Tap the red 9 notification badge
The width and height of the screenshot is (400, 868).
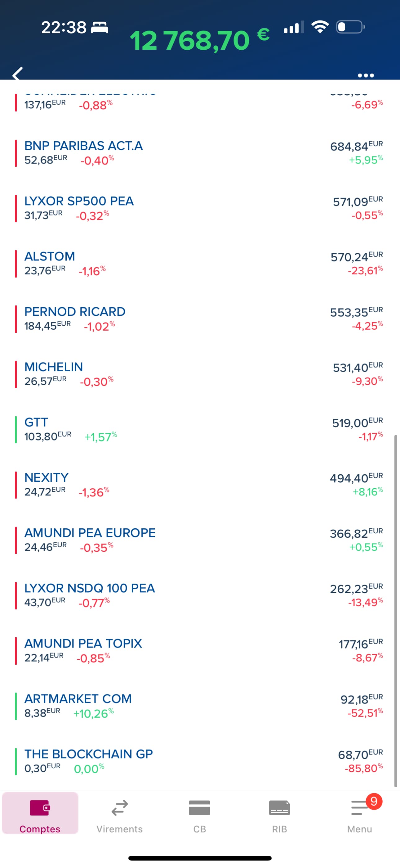(374, 801)
